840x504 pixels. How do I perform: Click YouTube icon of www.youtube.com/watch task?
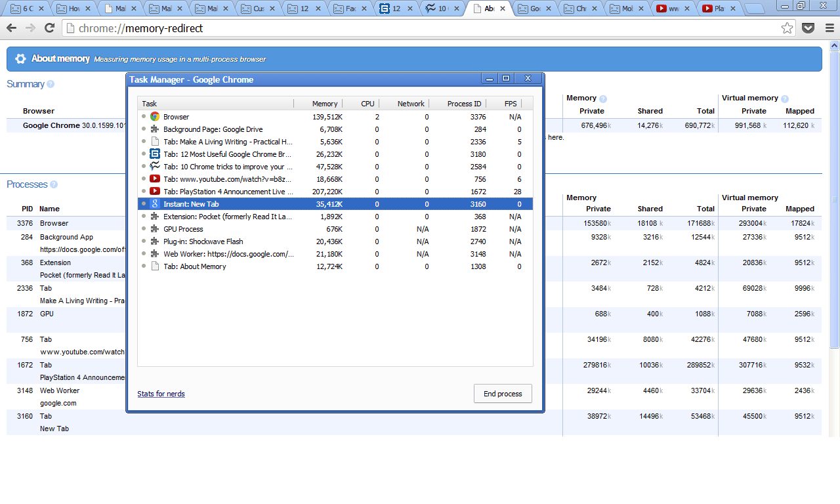[x=155, y=179]
